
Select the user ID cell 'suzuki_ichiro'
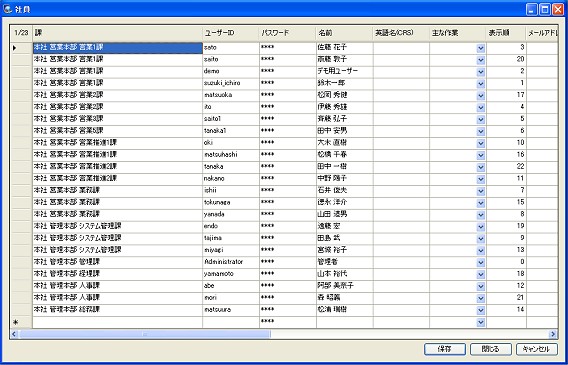click(231, 84)
